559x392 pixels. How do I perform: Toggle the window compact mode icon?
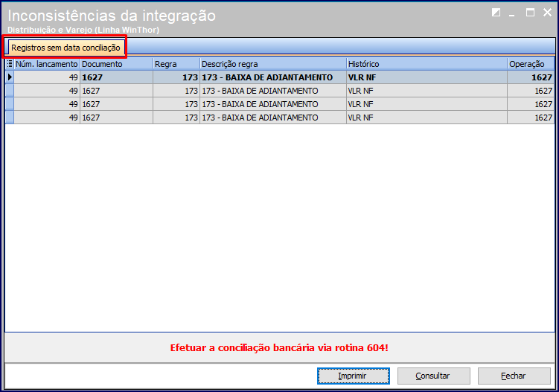click(x=496, y=13)
